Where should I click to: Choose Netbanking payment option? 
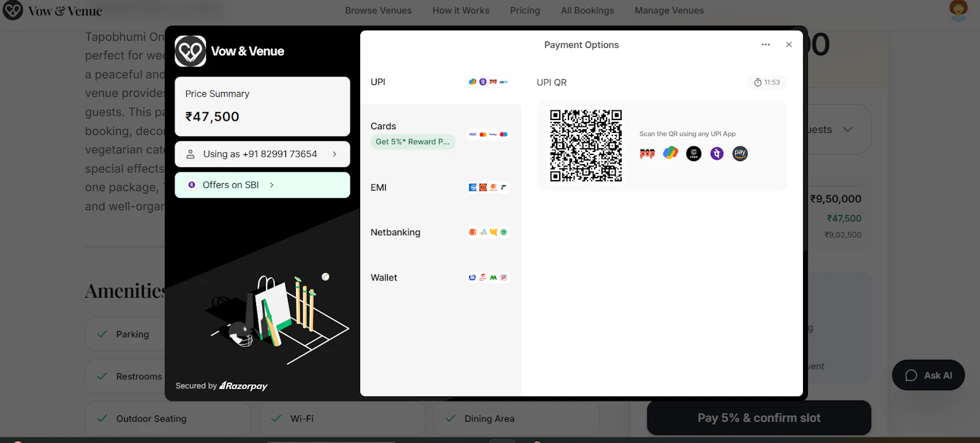(440, 232)
